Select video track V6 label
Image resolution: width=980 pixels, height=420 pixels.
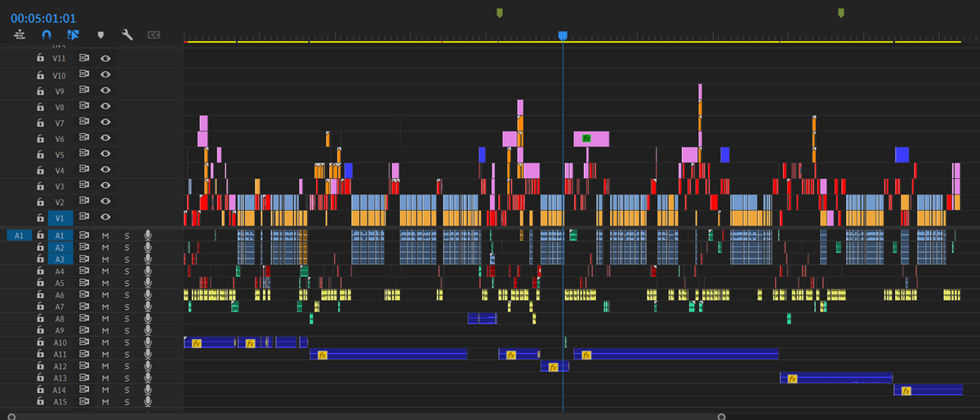[60, 139]
